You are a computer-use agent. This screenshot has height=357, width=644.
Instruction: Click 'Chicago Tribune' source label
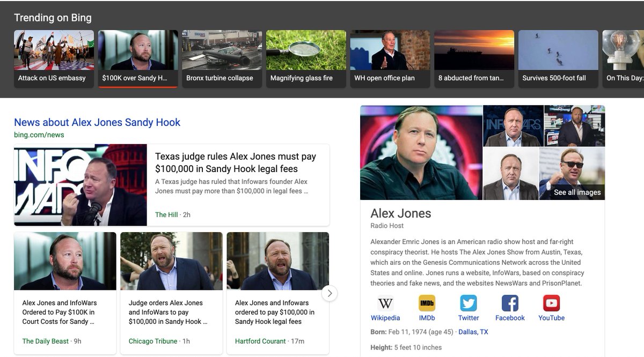153,341
